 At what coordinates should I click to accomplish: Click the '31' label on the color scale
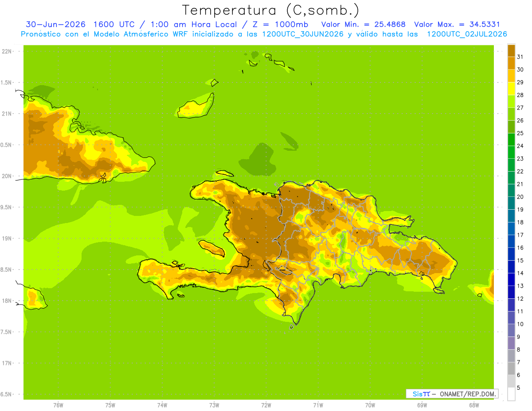(x=520, y=57)
